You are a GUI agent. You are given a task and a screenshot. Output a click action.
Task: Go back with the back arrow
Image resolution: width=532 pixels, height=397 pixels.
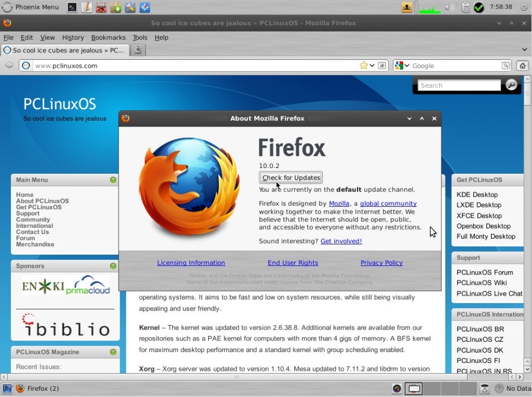click(9, 66)
